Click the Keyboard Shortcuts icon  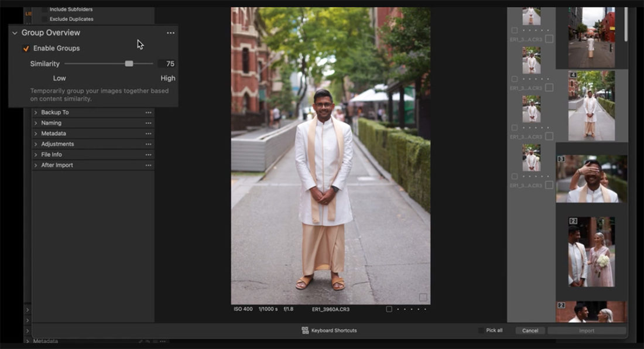tap(305, 330)
